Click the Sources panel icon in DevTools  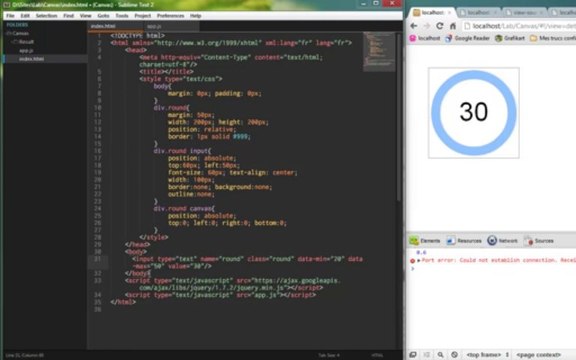(x=529, y=241)
